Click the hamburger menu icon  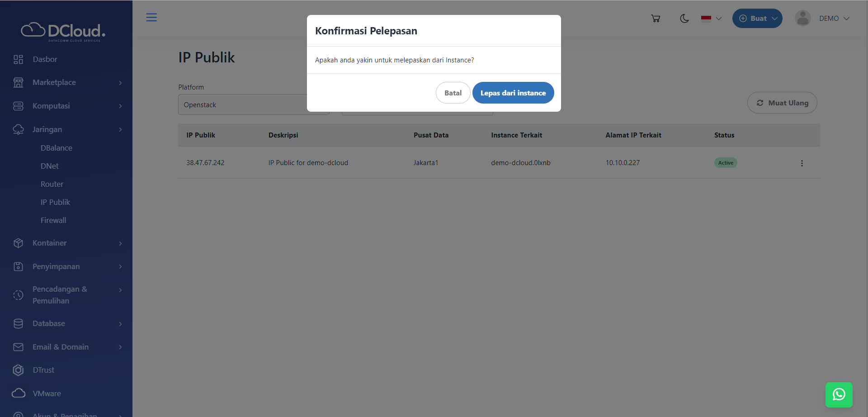pyautogui.click(x=151, y=17)
